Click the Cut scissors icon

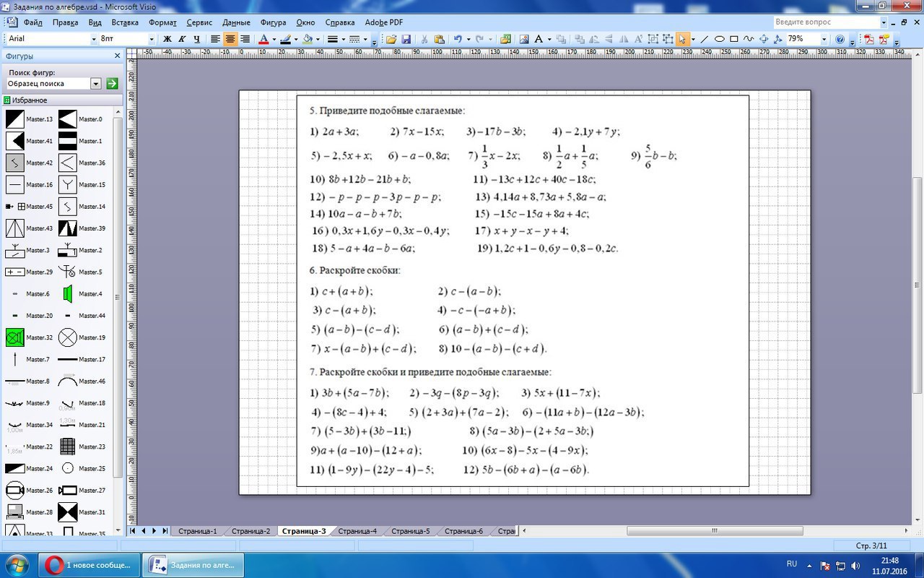424,39
